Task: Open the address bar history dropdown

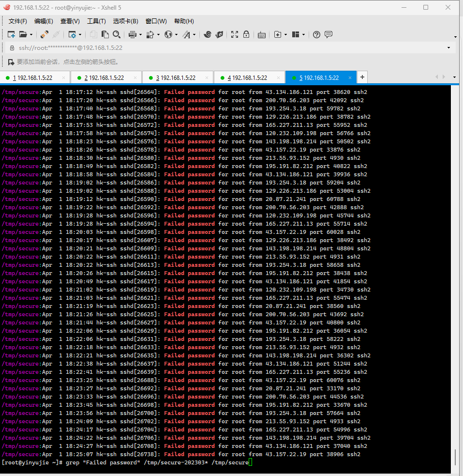Action: 449,48
